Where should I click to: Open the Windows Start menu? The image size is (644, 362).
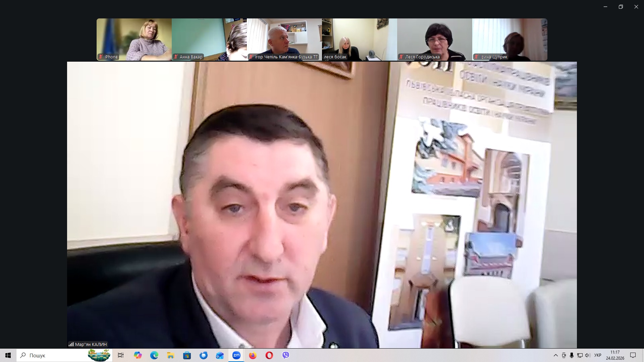8,355
